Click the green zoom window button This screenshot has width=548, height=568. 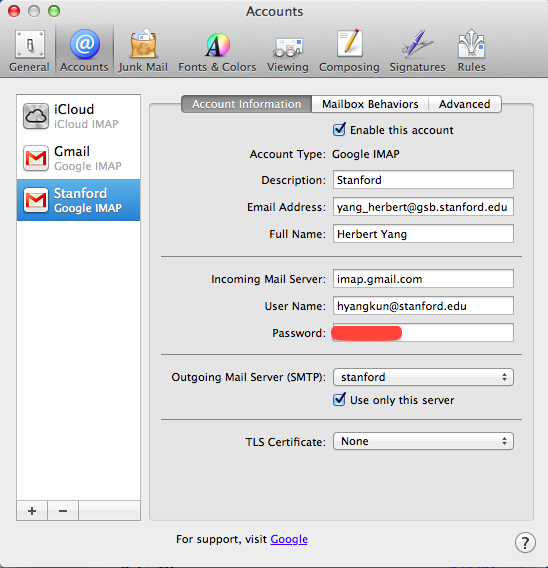(54, 11)
